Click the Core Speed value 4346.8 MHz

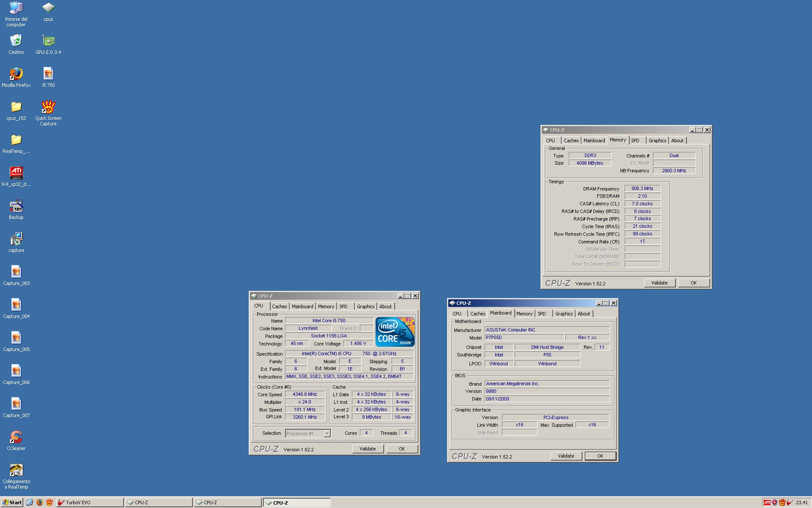[305, 394]
